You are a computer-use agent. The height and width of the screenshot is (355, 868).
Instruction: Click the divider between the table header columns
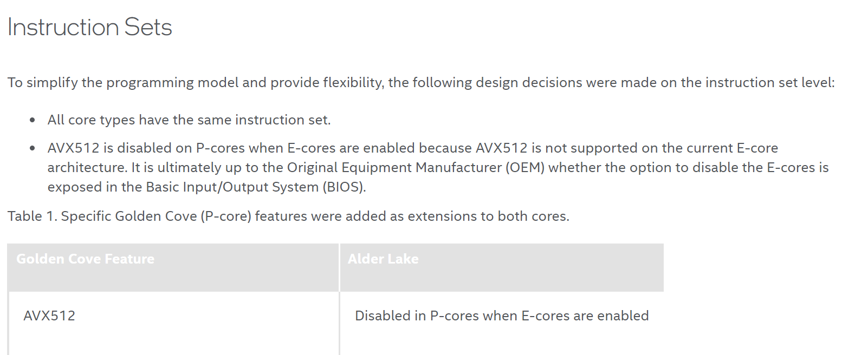pyautogui.click(x=339, y=267)
